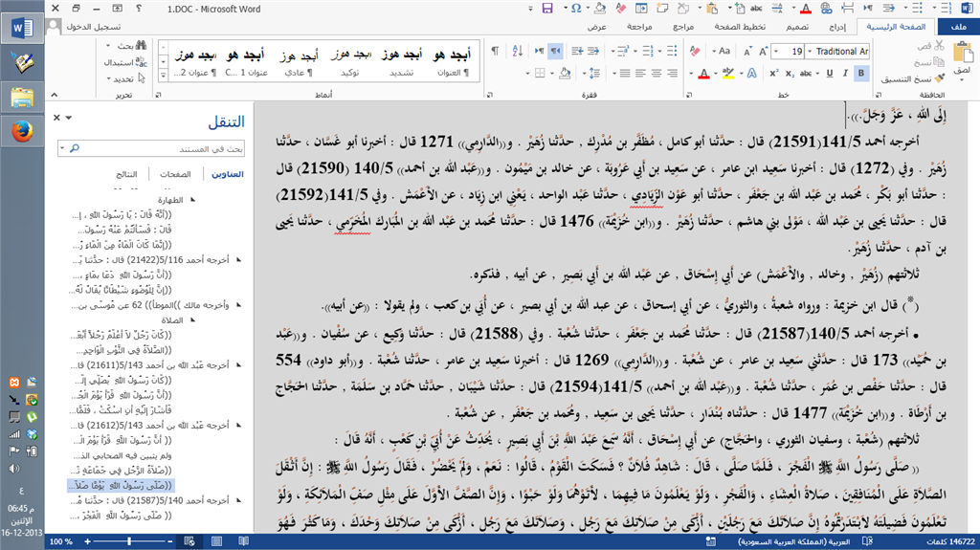Toggle Subscript formatting
Screen dimensions: 980x550
pos(790,73)
